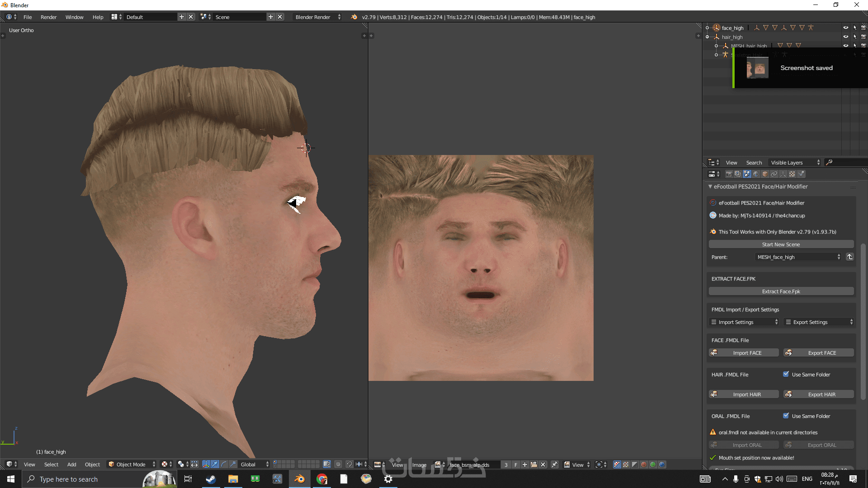Open the Texture checkerboard properties tab
The height and width of the screenshot is (488, 868).
(792, 174)
